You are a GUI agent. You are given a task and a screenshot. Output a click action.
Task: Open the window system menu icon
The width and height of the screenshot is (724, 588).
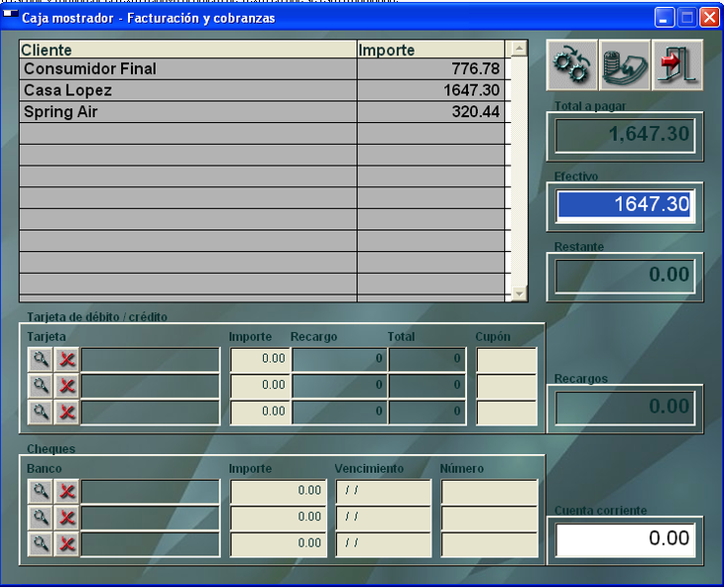coord(11,16)
